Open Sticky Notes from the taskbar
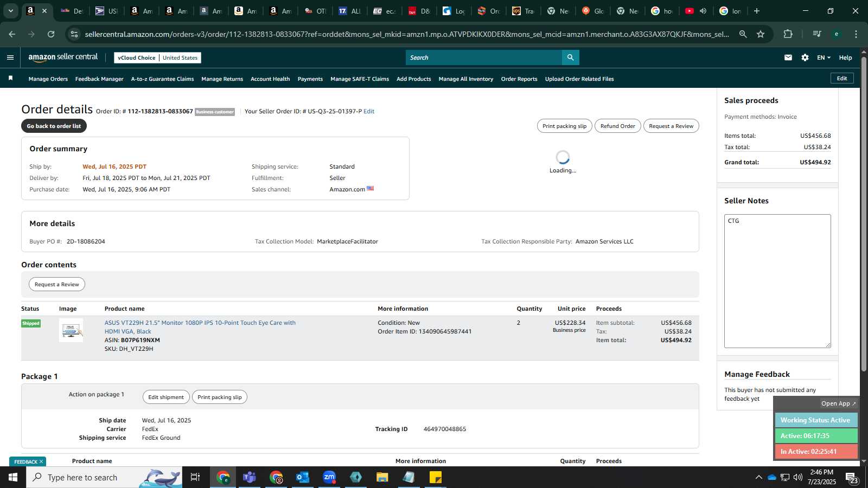The image size is (868, 488). tap(436, 477)
